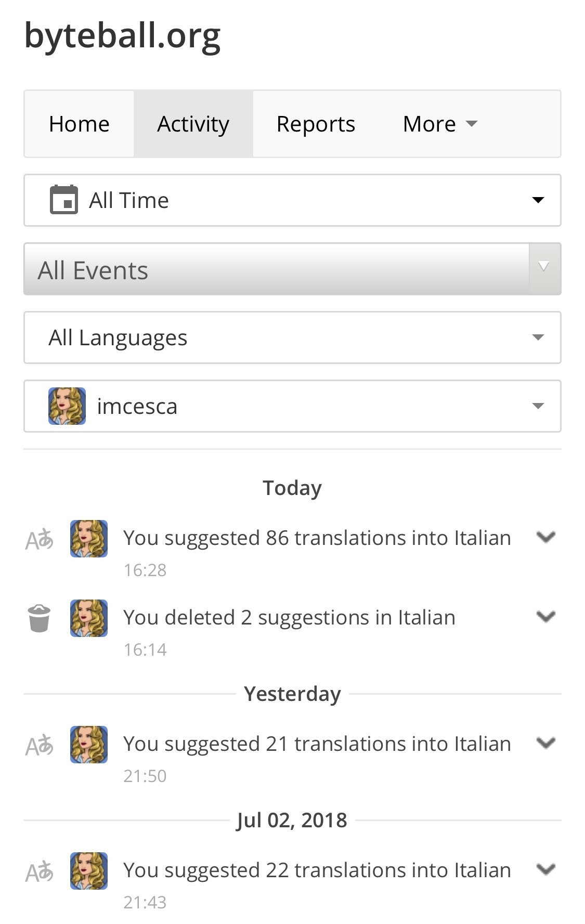Image resolution: width=585 pixels, height=924 pixels.
Task: Expand the 86 translations into Italian entry
Action: point(546,537)
